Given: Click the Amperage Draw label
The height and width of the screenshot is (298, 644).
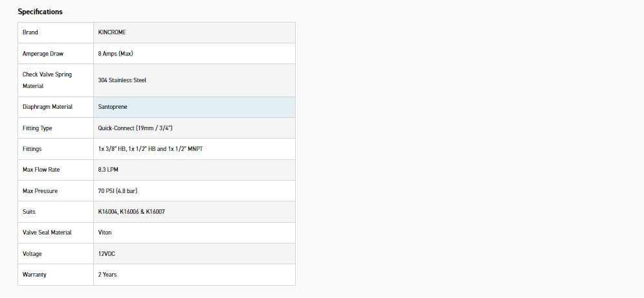Looking at the screenshot, I should point(43,54).
